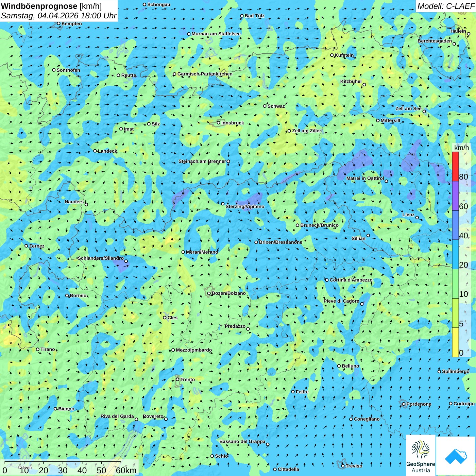Click the Windböenprognose title text
The width and height of the screenshot is (476, 476).
click(39, 6)
